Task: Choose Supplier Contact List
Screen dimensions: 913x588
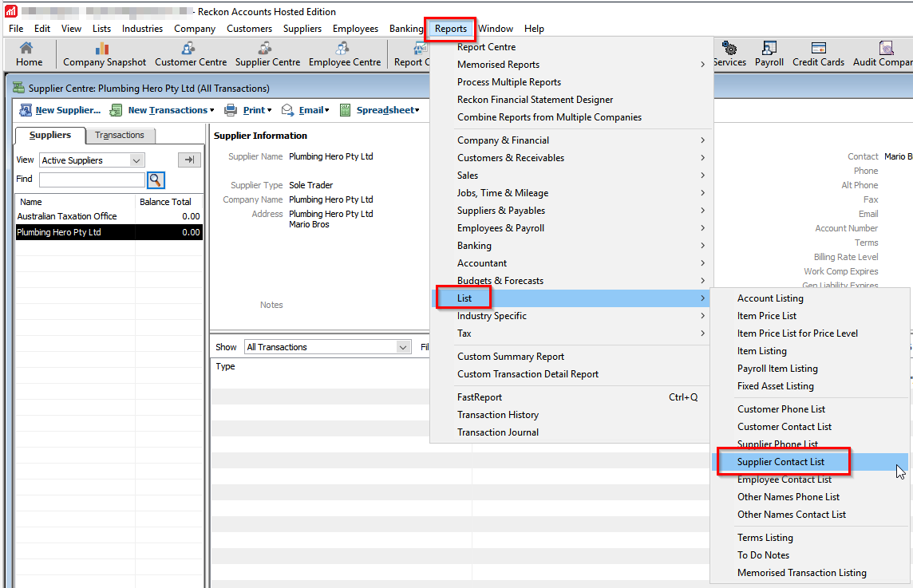Action: 810,462
